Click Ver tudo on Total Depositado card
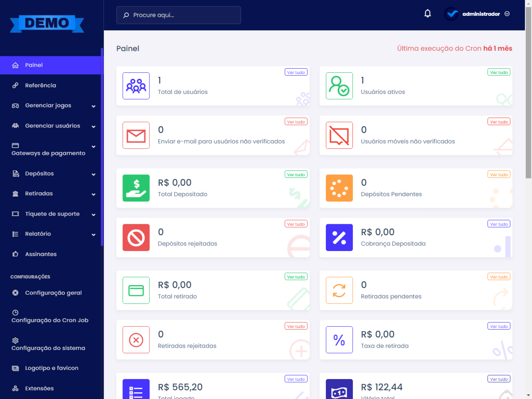The width and height of the screenshot is (532, 399). 296,174
